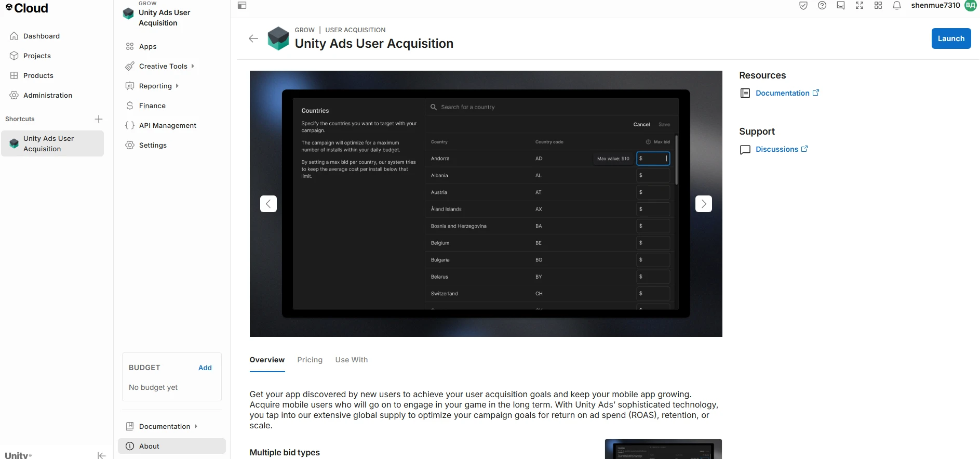980x459 pixels.
Task: Show previous carousel image
Action: click(x=269, y=204)
